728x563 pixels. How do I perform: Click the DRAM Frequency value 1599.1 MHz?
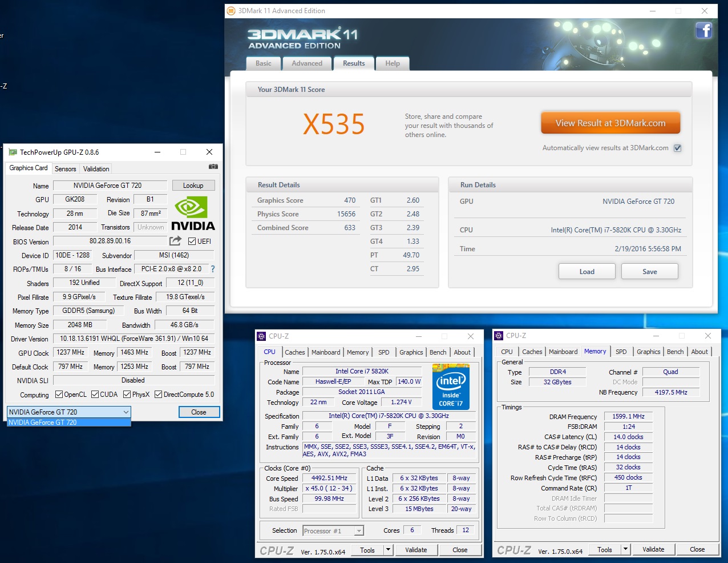(x=629, y=416)
